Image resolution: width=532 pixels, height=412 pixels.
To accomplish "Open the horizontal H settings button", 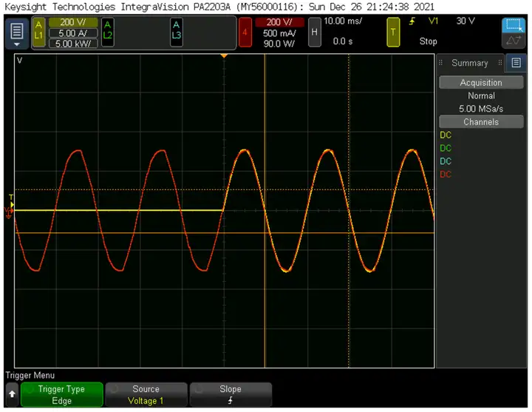I will pos(314,32).
